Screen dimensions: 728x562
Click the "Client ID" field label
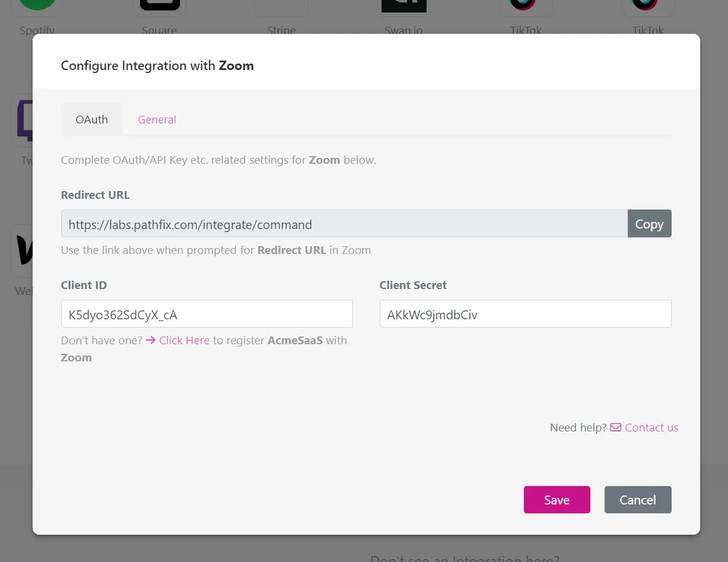pyautogui.click(x=84, y=285)
